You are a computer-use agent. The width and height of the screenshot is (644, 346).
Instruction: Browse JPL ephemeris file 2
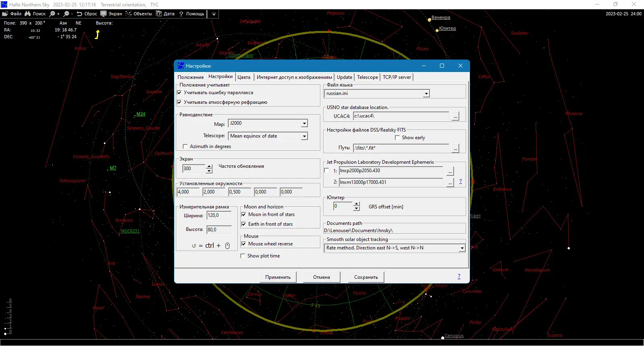[450, 183]
